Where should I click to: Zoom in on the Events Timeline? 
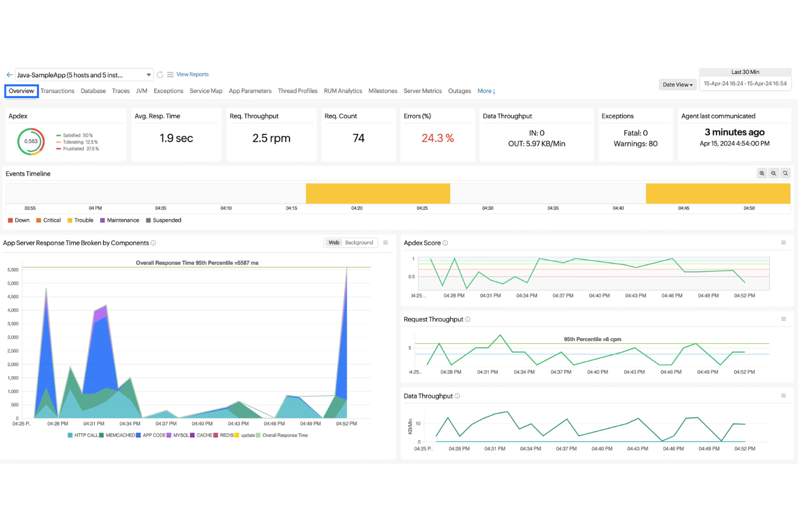tap(761, 173)
